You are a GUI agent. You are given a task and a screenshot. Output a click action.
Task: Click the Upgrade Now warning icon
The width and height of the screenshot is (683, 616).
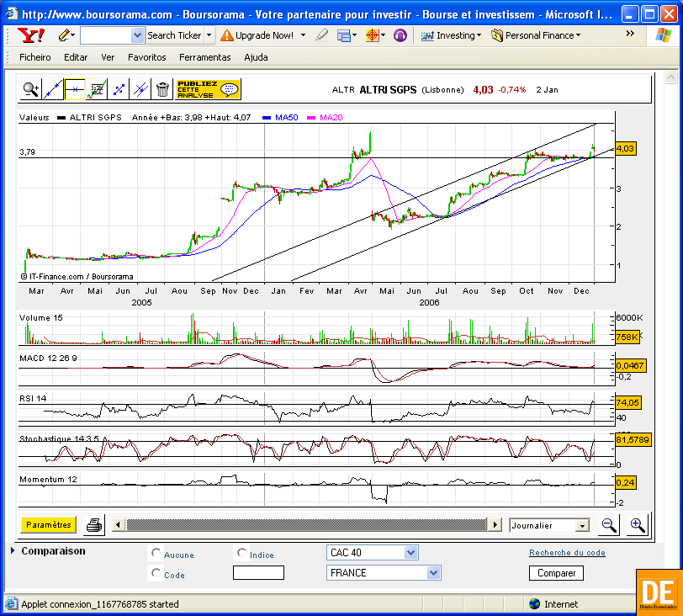coord(226,35)
